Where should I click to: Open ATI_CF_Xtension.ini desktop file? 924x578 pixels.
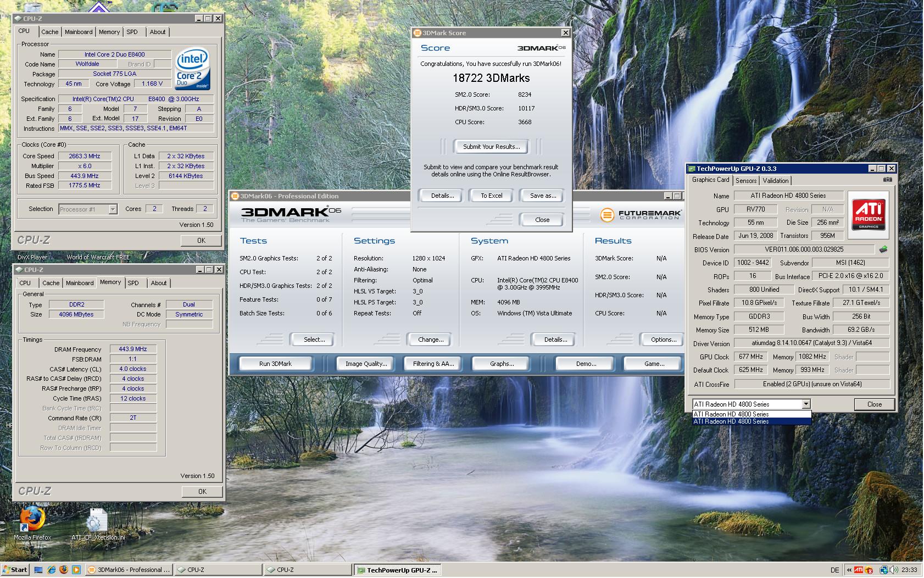(98, 523)
